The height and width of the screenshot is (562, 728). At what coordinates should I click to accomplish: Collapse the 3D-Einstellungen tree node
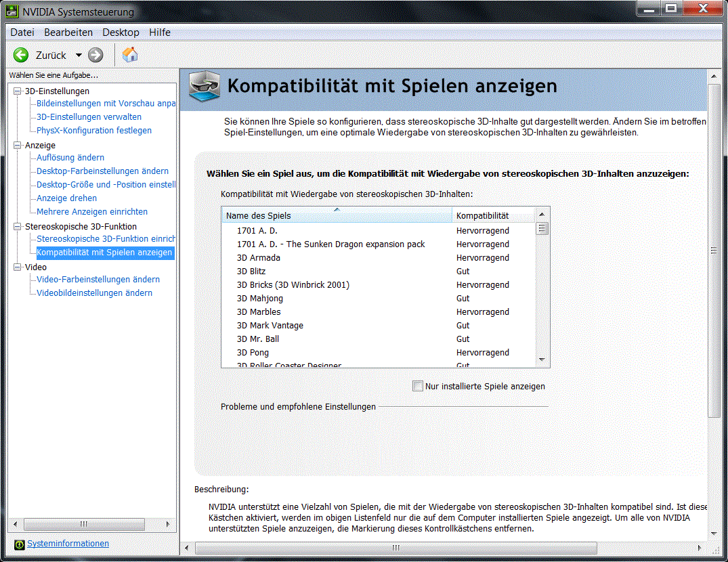click(18, 91)
